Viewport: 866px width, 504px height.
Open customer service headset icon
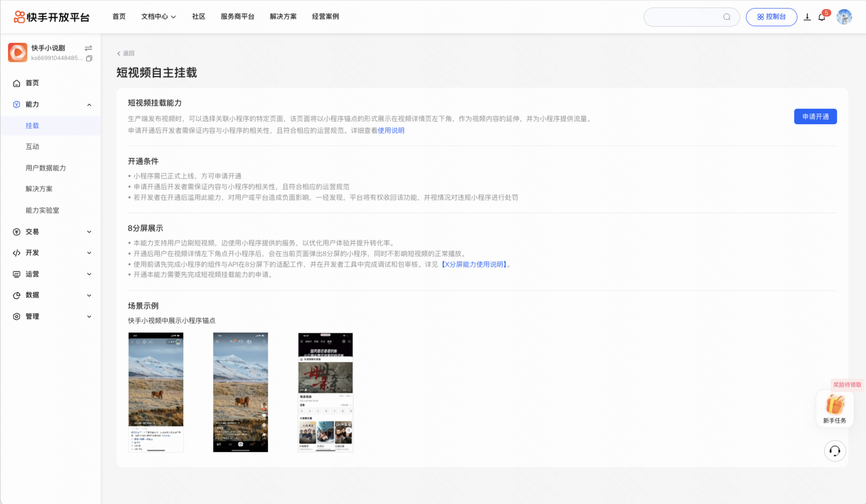click(835, 451)
